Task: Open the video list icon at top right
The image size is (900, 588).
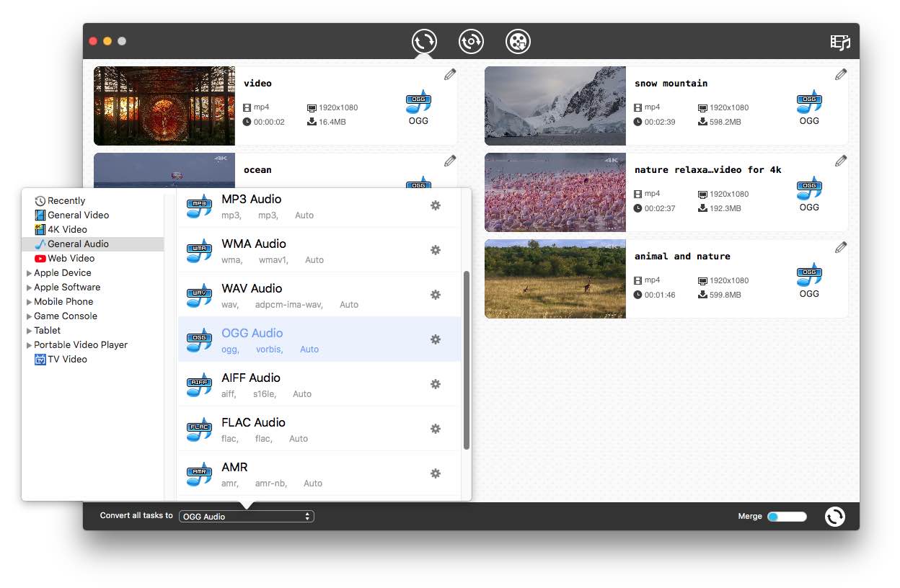Action: pyautogui.click(x=840, y=42)
